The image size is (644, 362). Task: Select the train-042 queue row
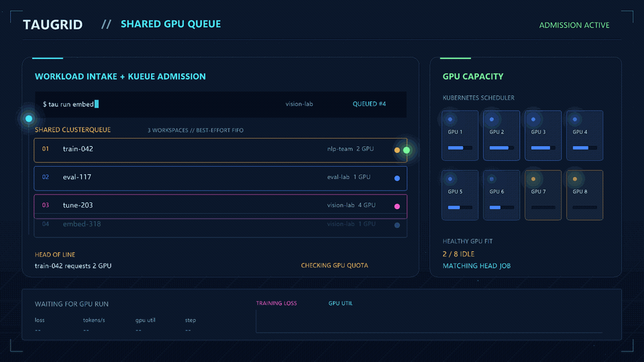tap(221, 150)
